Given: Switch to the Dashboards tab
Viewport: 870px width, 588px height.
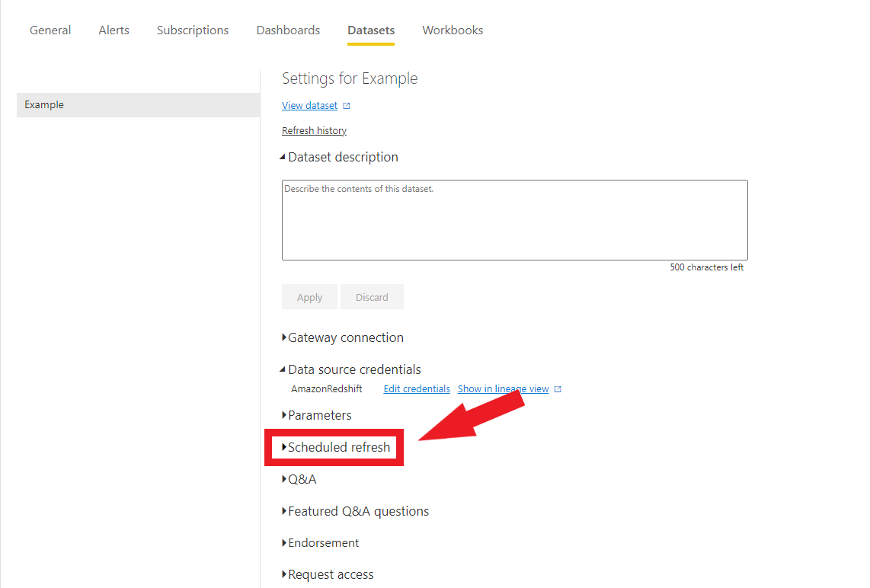Looking at the screenshot, I should click(288, 30).
